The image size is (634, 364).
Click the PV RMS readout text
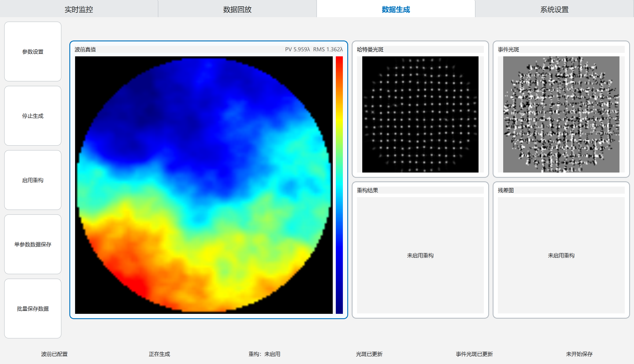tap(314, 49)
